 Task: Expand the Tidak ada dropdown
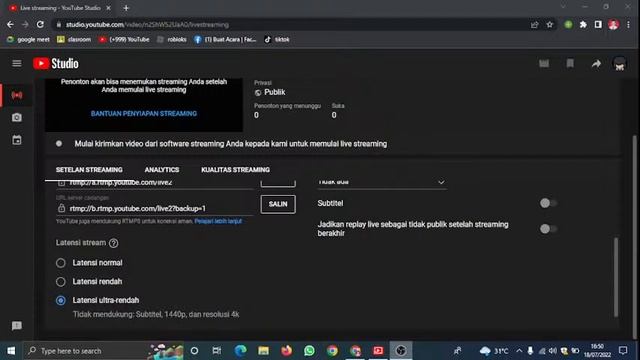pyautogui.click(x=382, y=183)
